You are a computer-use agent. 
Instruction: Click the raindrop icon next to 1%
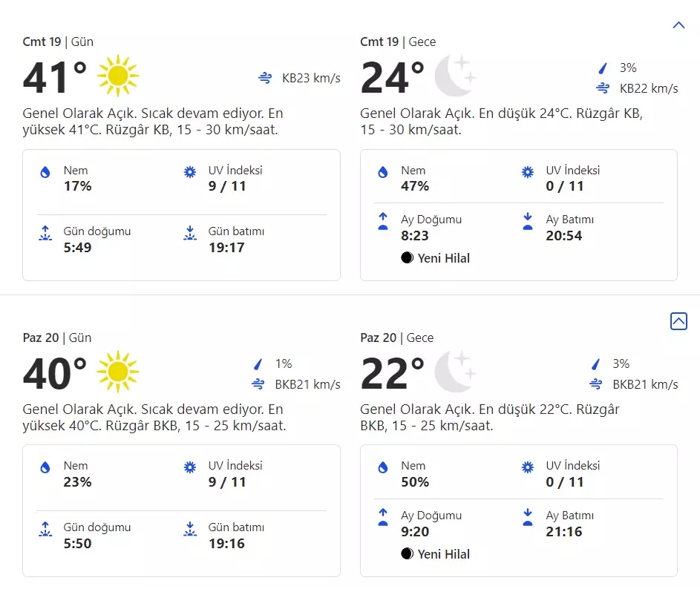[x=258, y=364]
